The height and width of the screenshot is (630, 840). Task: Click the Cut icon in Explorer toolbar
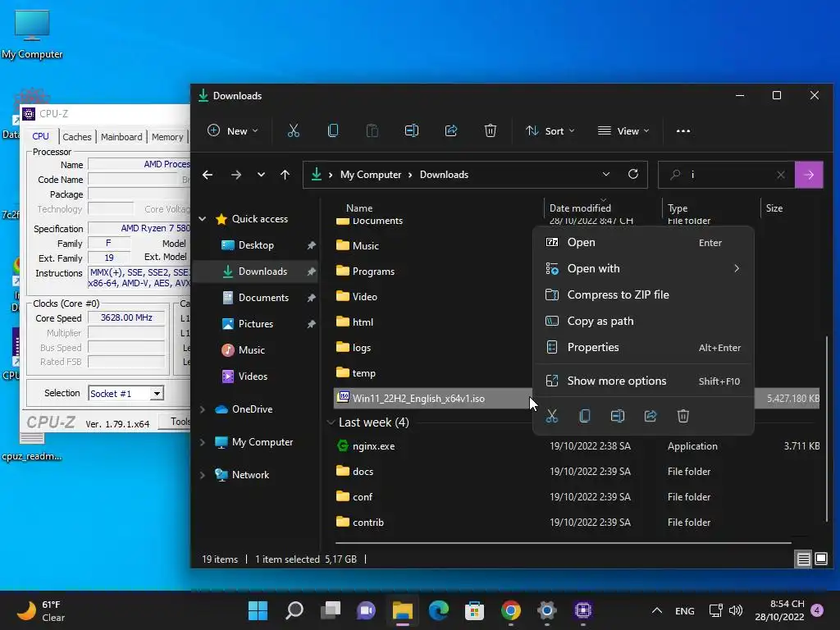[x=293, y=130]
